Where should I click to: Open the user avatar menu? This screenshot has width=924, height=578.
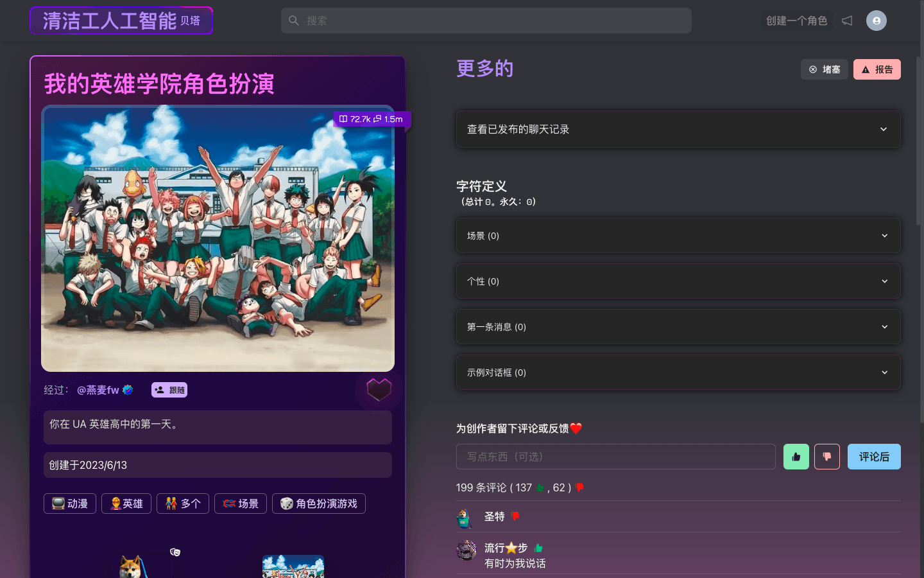tap(877, 21)
